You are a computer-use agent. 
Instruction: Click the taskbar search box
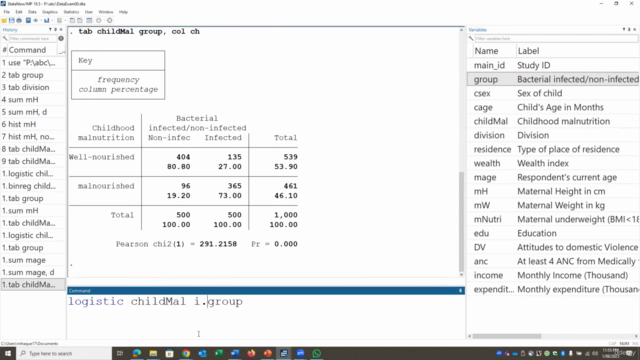click(64, 353)
